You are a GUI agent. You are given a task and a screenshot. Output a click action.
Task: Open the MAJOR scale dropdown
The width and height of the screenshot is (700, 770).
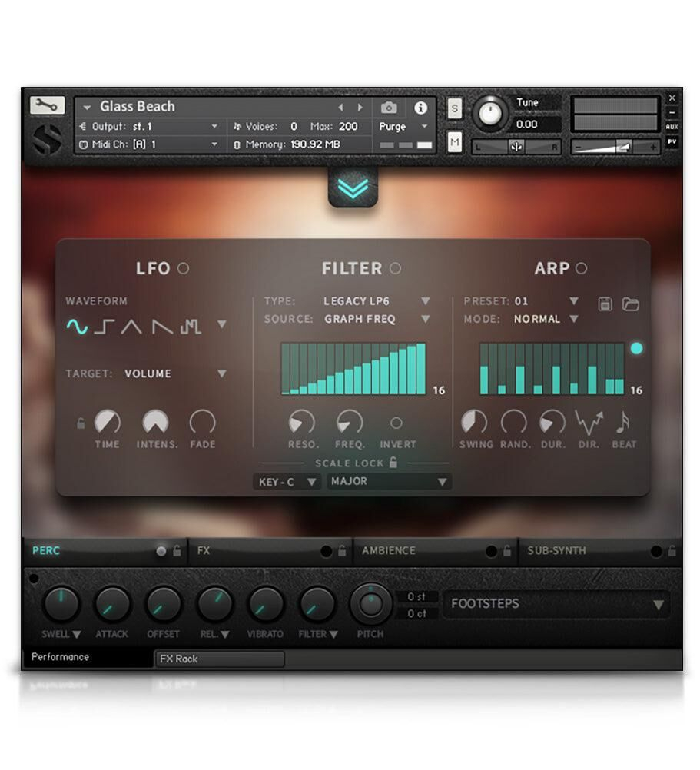tap(389, 482)
